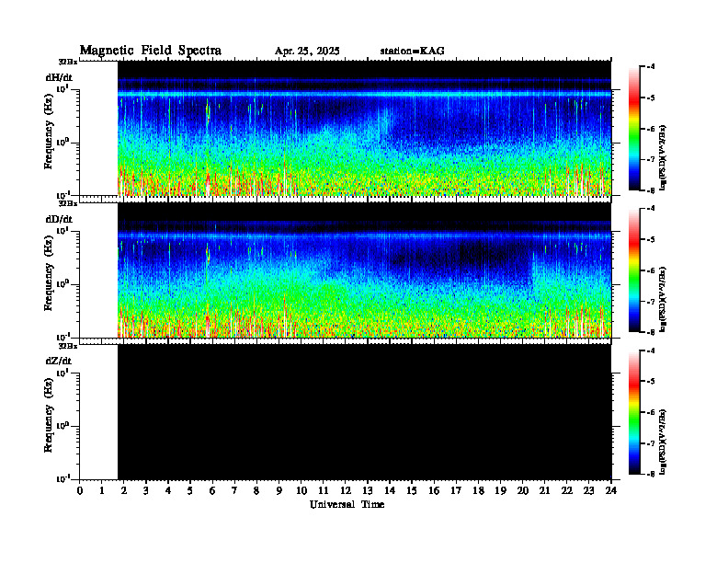Image resolution: width=728 pixels, height=563 pixels.
Task: Click the 'station=KAG' label
Action: (x=413, y=52)
